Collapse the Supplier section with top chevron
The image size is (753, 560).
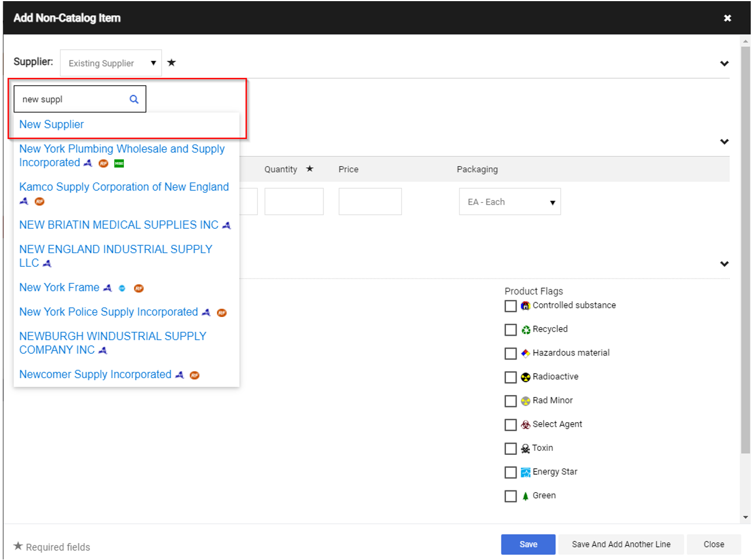pyautogui.click(x=724, y=63)
